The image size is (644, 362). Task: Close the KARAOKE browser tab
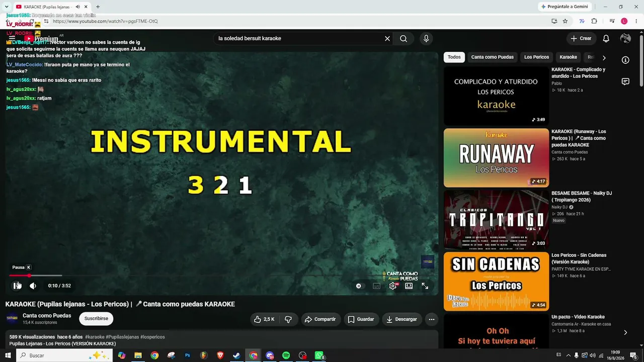[86, 7]
